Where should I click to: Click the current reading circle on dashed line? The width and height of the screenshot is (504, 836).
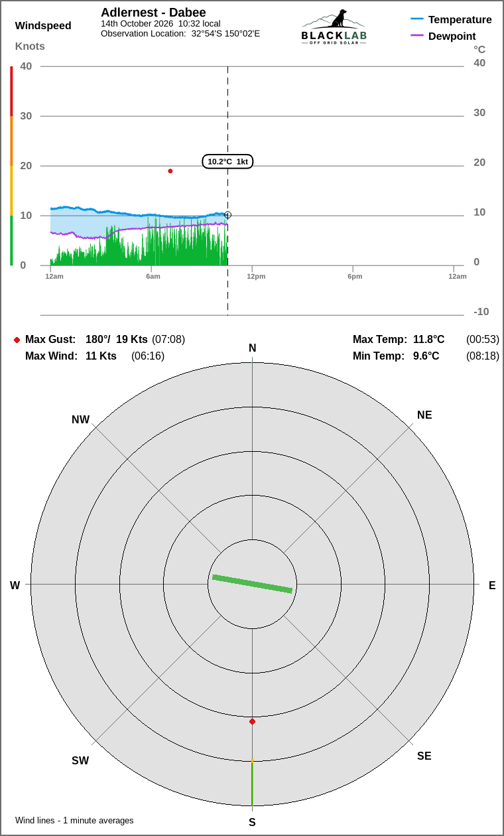[227, 215]
